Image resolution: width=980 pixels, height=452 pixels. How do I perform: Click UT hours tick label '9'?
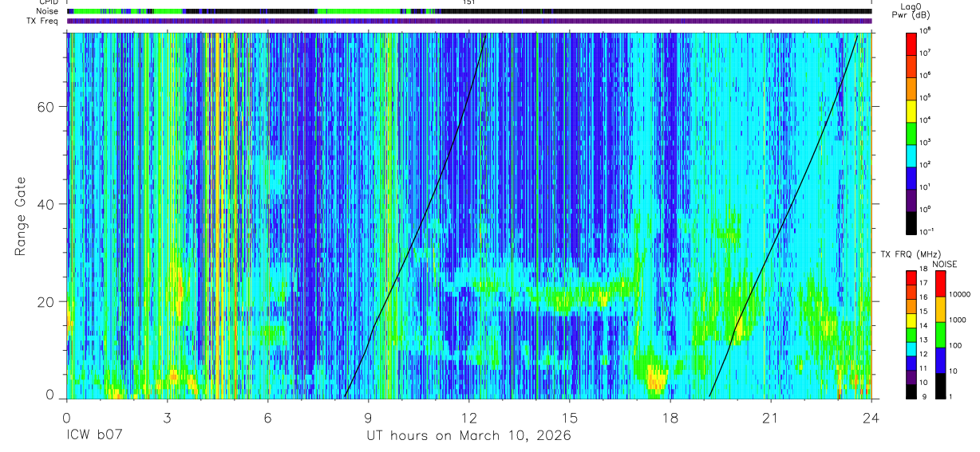(x=369, y=418)
